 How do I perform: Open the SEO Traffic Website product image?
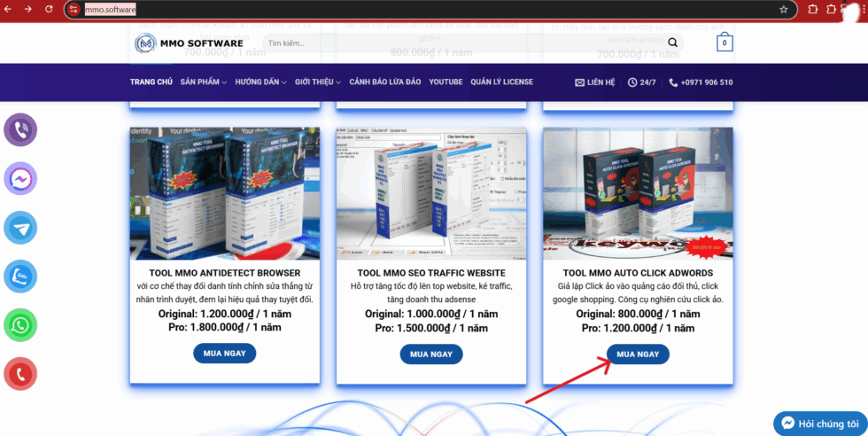click(x=431, y=193)
